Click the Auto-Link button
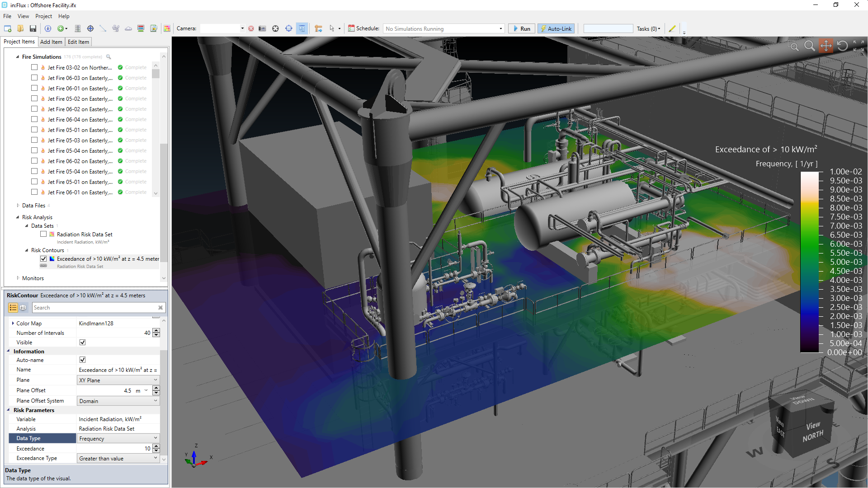Image resolution: width=868 pixels, height=488 pixels. pyautogui.click(x=555, y=28)
